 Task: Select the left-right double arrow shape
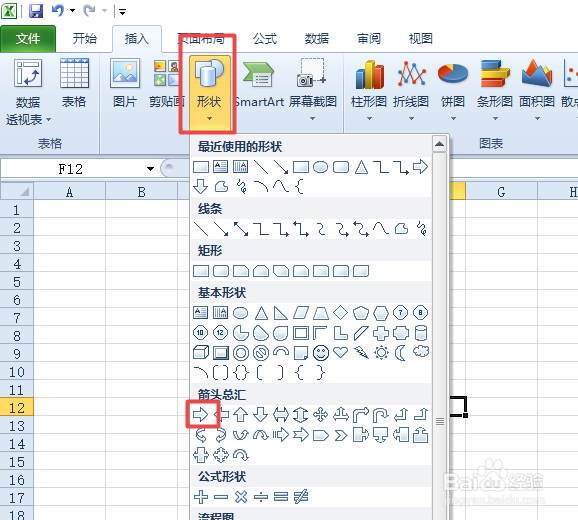click(x=281, y=415)
